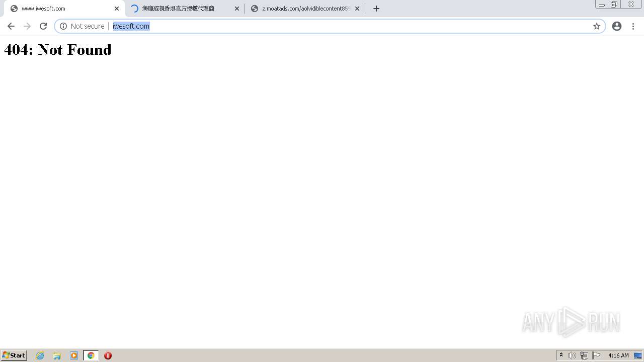The width and height of the screenshot is (644, 362).
Task: View site information next to Not secure
Action: (x=63, y=26)
